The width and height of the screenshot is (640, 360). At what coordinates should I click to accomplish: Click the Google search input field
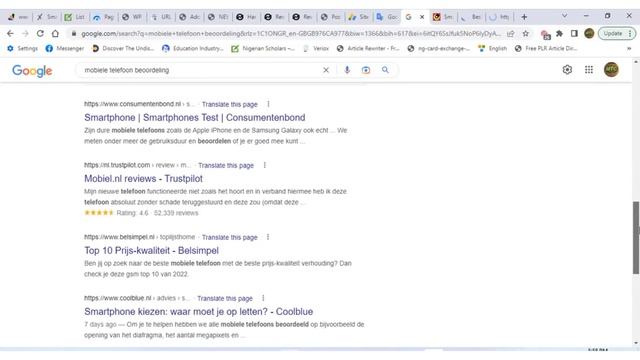(200, 70)
